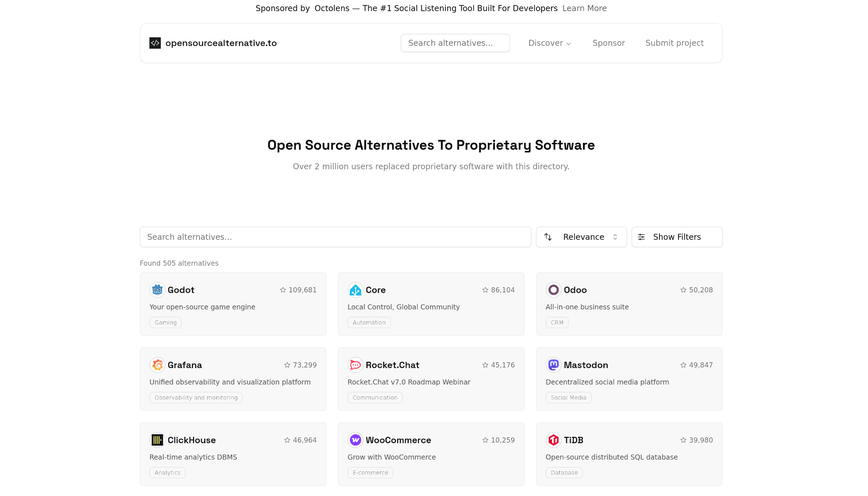868x496 pixels.
Task: Click the Rocket.Chat project logo icon
Action: (x=355, y=365)
